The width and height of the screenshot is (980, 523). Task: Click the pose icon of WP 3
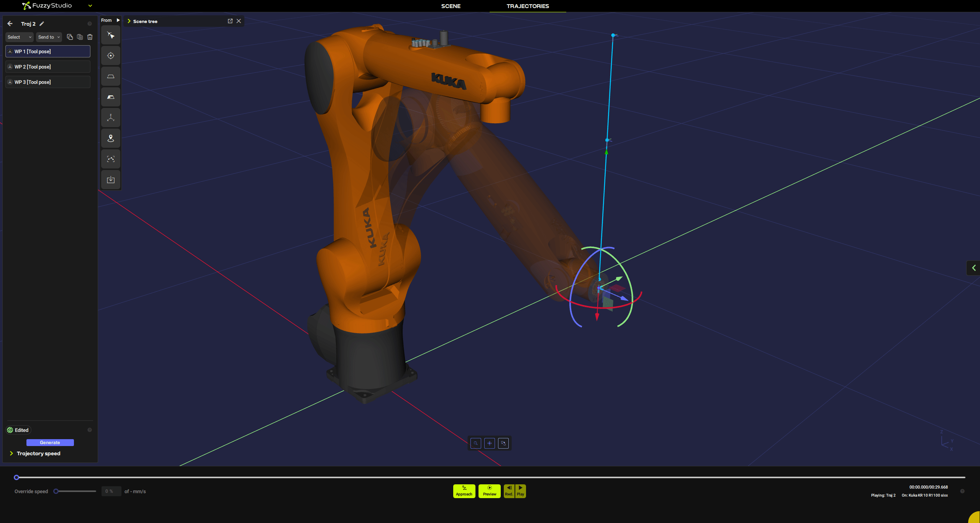click(x=10, y=82)
